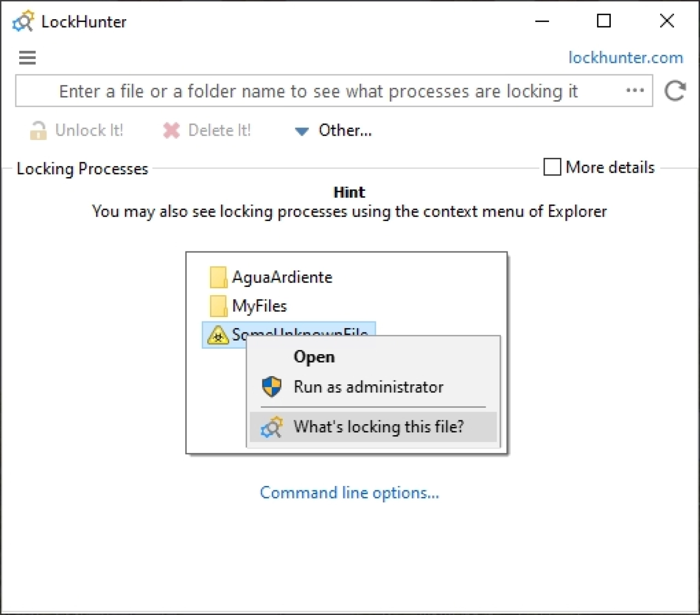Expand the Other... dropdown

point(333,130)
